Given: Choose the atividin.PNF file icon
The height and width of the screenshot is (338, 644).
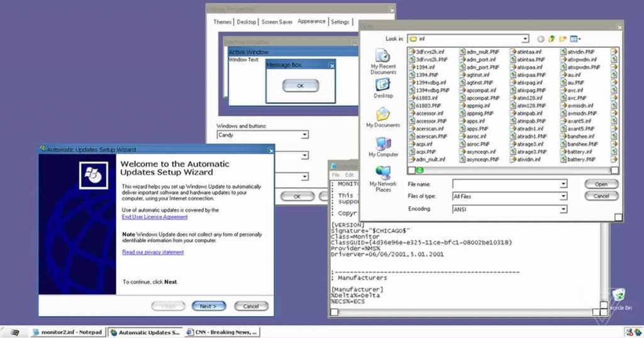Looking at the screenshot, I should coord(564,52).
